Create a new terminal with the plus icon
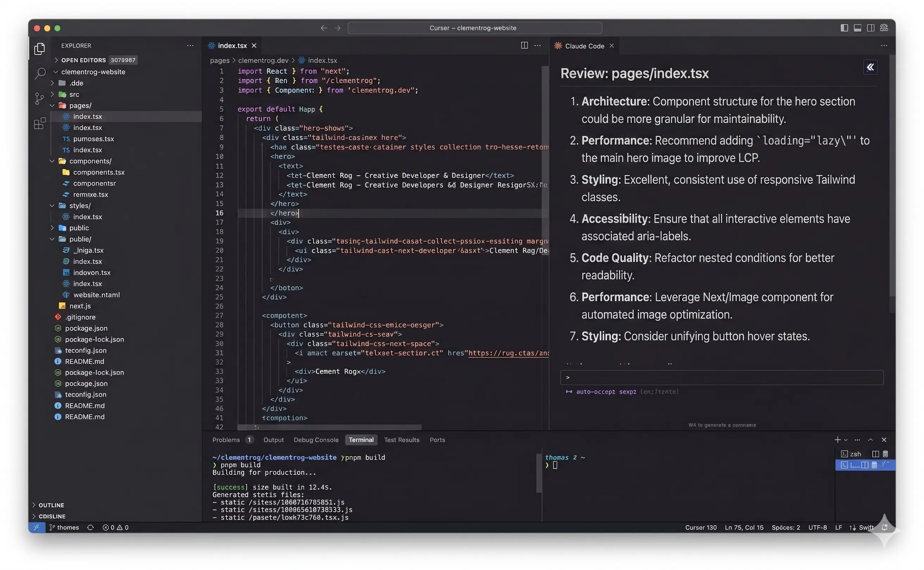The image size is (924, 570). (837, 439)
